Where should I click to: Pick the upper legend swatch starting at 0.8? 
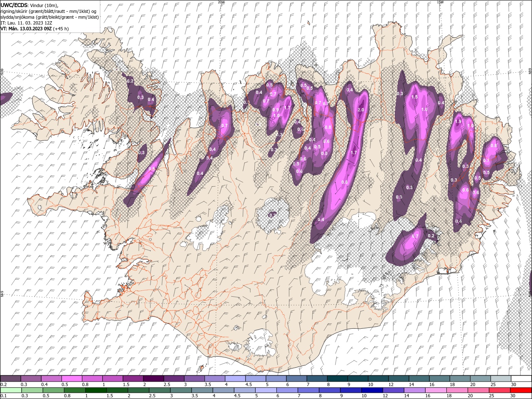tap(92, 379)
